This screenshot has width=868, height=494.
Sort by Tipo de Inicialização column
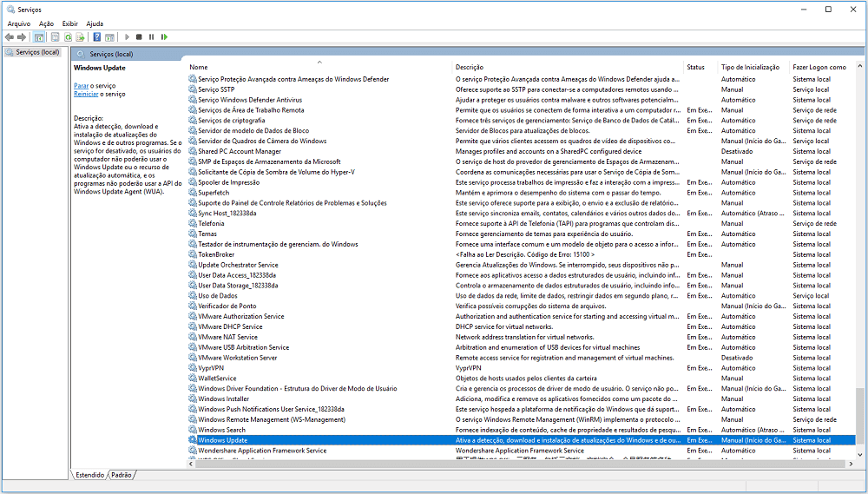(750, 67)
